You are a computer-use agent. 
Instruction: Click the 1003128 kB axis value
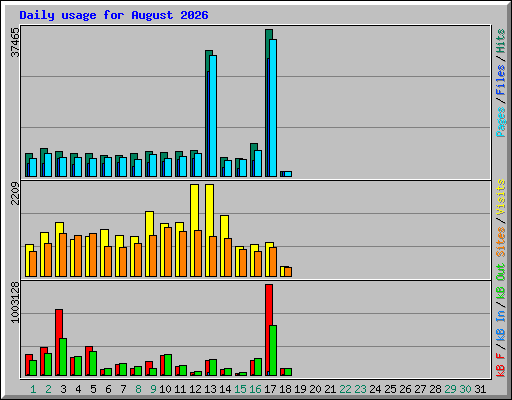click(15, 302)
